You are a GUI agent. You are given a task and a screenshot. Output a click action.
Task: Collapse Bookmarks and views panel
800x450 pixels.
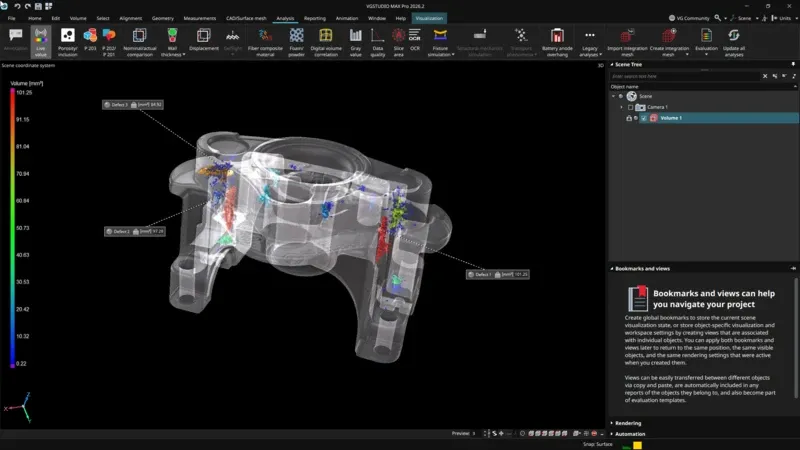pyautogui.click(x=612, y=268)
